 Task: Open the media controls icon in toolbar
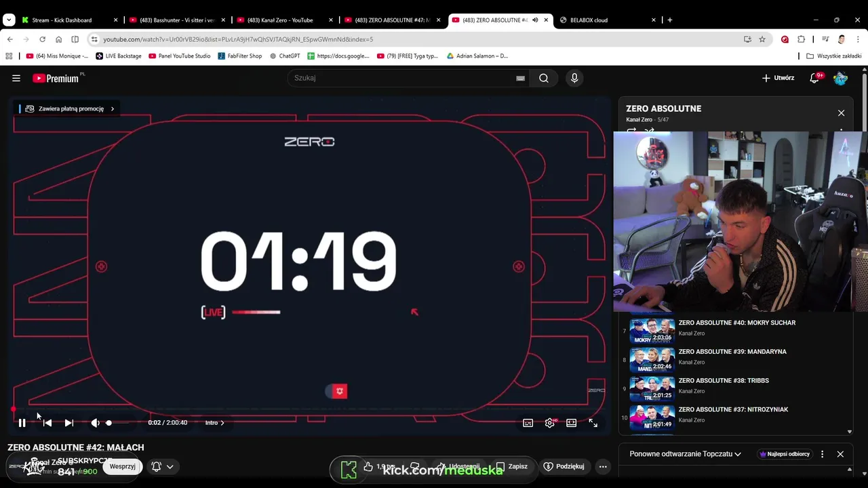click(x=825, y=39)
